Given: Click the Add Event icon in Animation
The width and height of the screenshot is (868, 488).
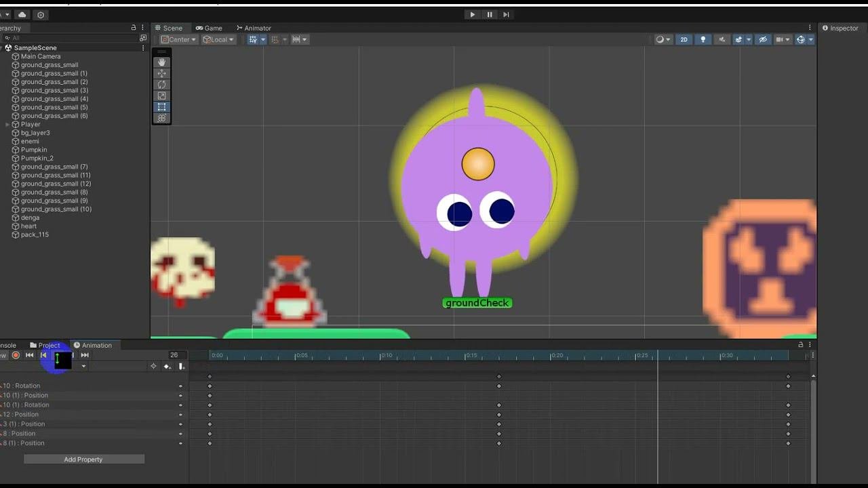Looking at the screenshot, I should [x=181, y=367].
